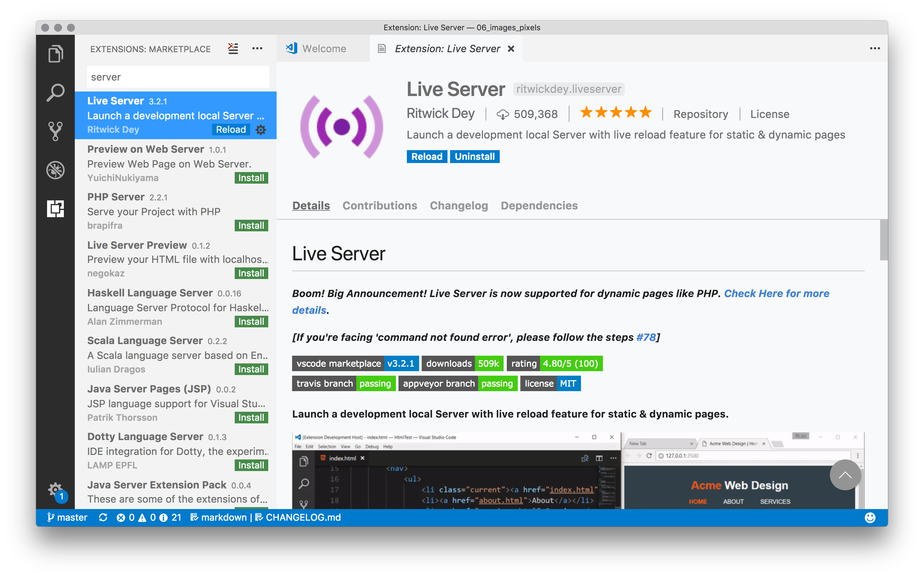Click the appveyor branch passing badge

click(x=458, y=383)
